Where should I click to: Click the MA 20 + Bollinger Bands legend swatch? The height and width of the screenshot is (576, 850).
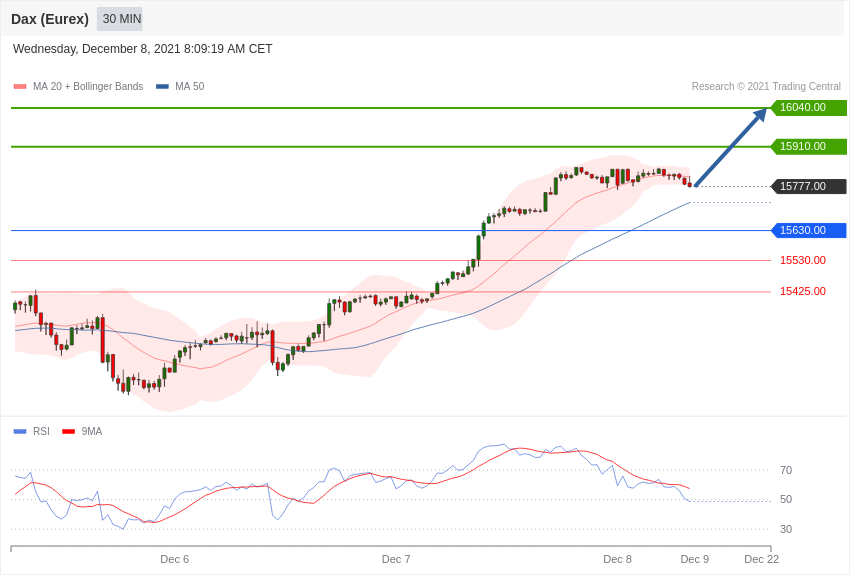pos(20,87)
